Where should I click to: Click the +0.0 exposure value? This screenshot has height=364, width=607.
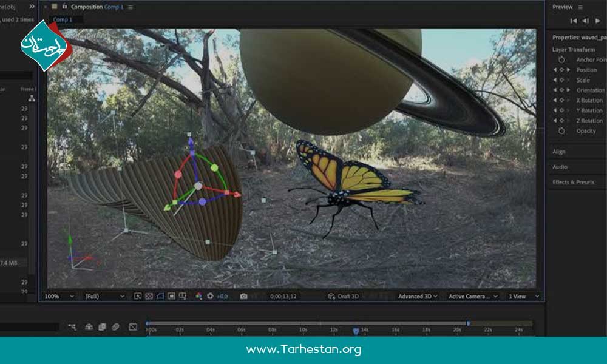(222, 297)
